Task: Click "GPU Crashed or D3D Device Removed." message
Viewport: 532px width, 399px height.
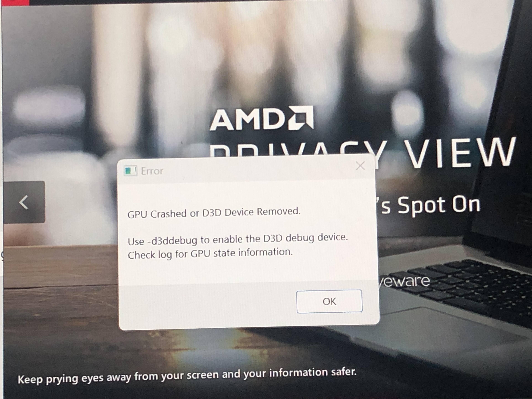Action: point(214,213)
